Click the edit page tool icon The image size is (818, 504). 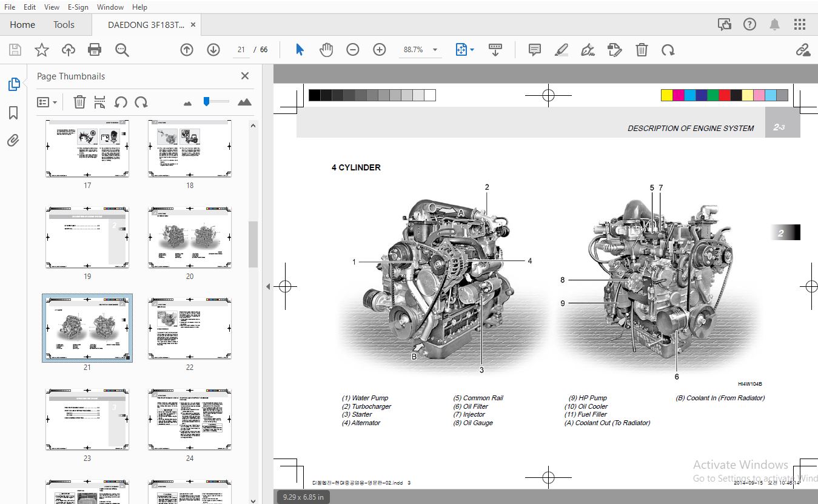coord(615,50)
